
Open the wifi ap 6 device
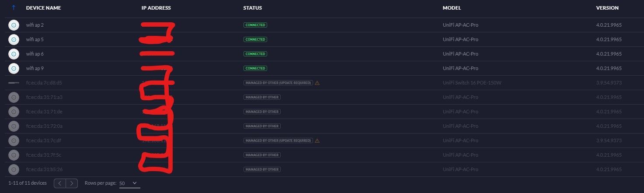[x=35, y=54]
